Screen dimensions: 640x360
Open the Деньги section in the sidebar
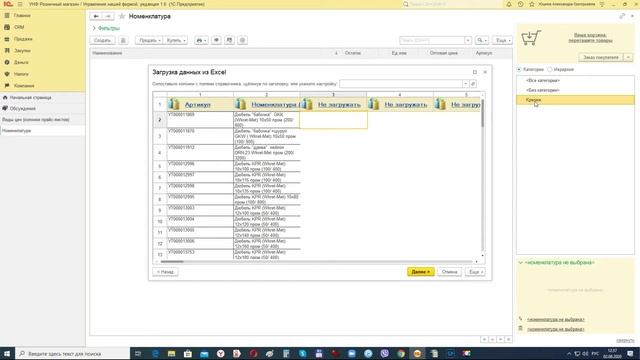coord(21,62)
